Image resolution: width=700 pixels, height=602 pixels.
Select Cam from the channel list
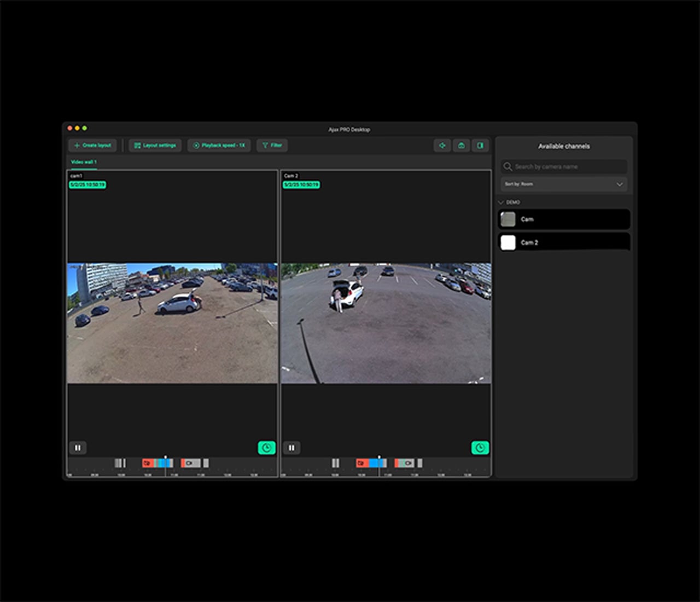[x=564, y=219]
